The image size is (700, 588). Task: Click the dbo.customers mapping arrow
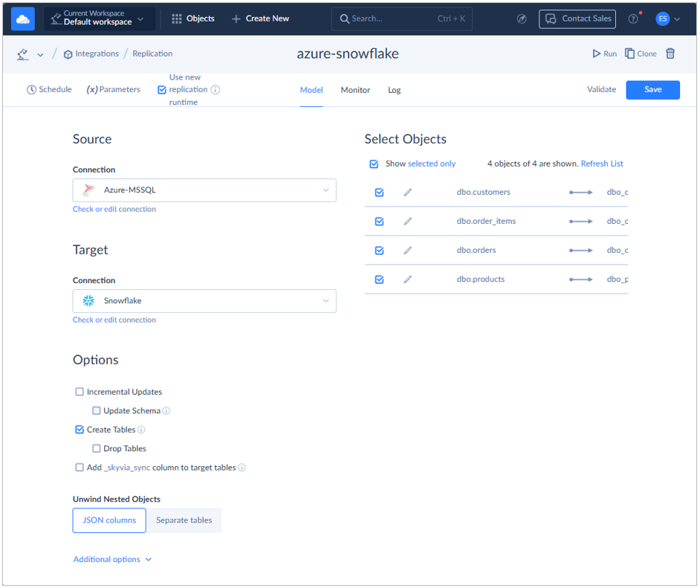pyautogui.click(x=581, y=193)
